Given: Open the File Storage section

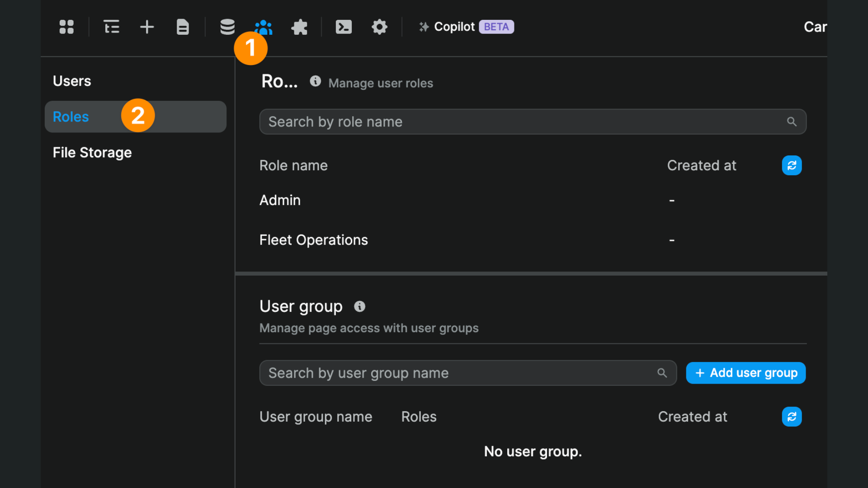Looking at the screenshot, I should (92, 152).
